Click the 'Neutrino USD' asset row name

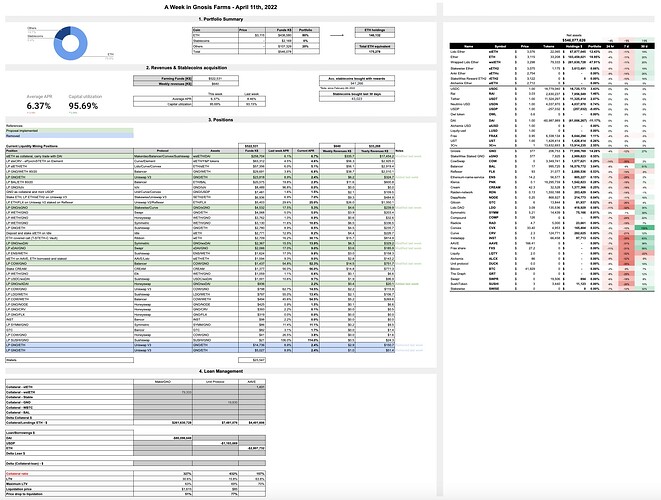[x=459, y=104]
